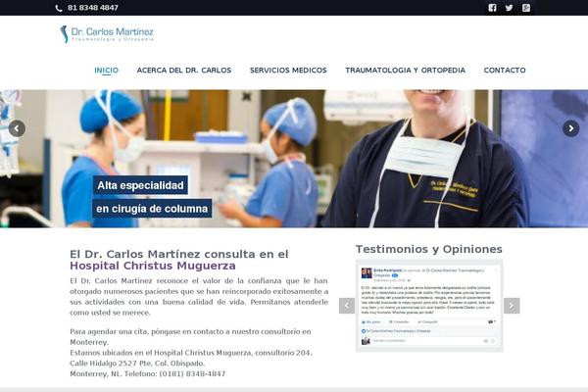
Task: Open the Google Plus icon
Action: click(526, 8)
